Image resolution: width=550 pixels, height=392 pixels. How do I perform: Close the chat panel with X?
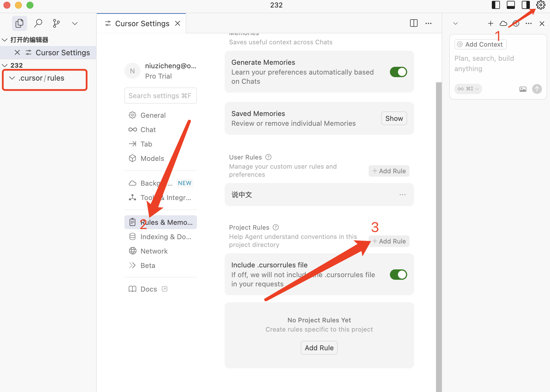(x=542, y=24)
